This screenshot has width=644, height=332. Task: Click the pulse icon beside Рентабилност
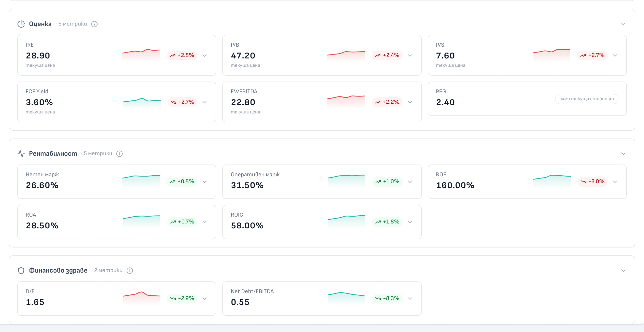coord(21,154)
